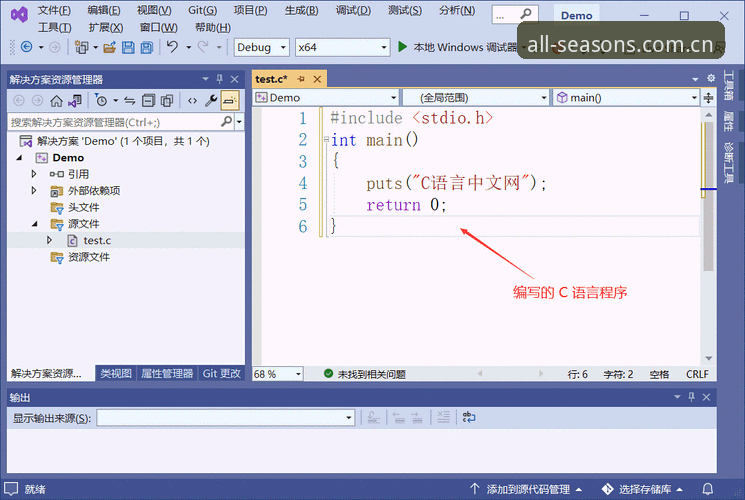Click the Undo arrow icon
Screen dimensions: 745x500
tap(172, 47)
